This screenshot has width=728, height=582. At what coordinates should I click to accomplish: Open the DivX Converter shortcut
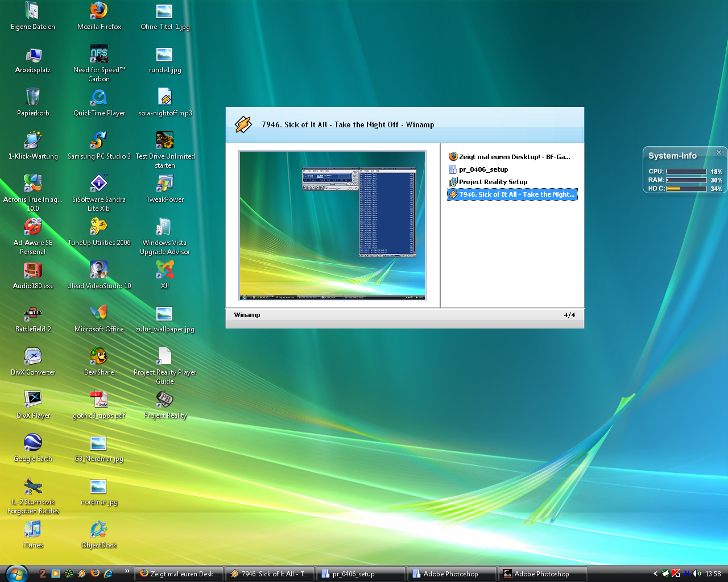33,362
